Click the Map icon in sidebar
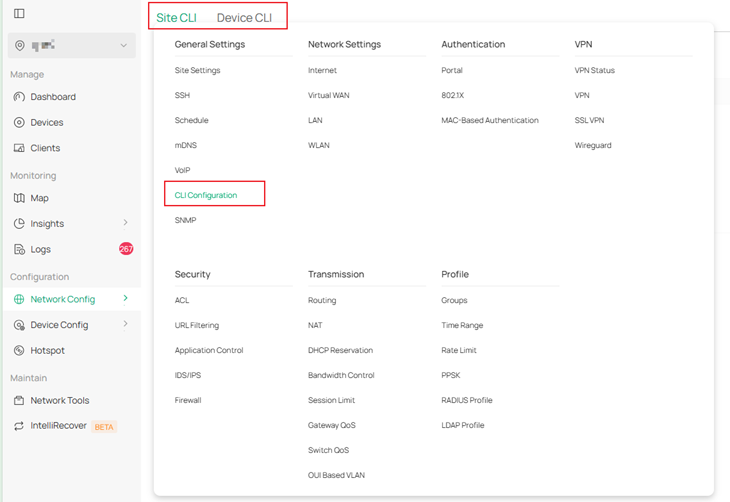Image resolution: width=730 pixels, height=502 pixels. pyautogui.click(x=19, y=198)
